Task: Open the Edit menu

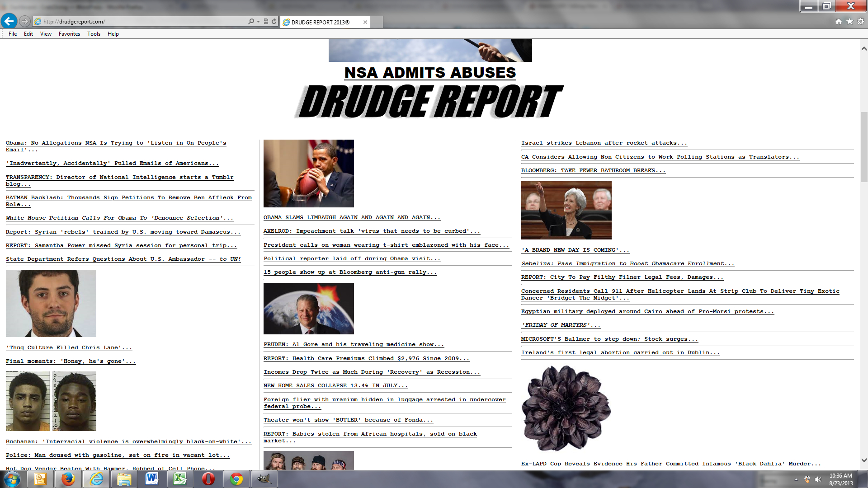Action: 28,34
